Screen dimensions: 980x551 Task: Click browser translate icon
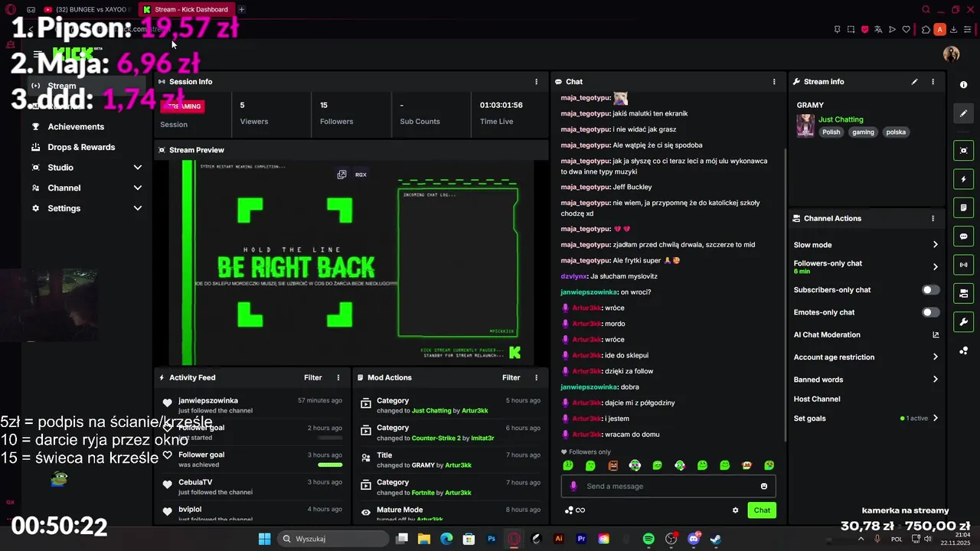coord(878,30)
